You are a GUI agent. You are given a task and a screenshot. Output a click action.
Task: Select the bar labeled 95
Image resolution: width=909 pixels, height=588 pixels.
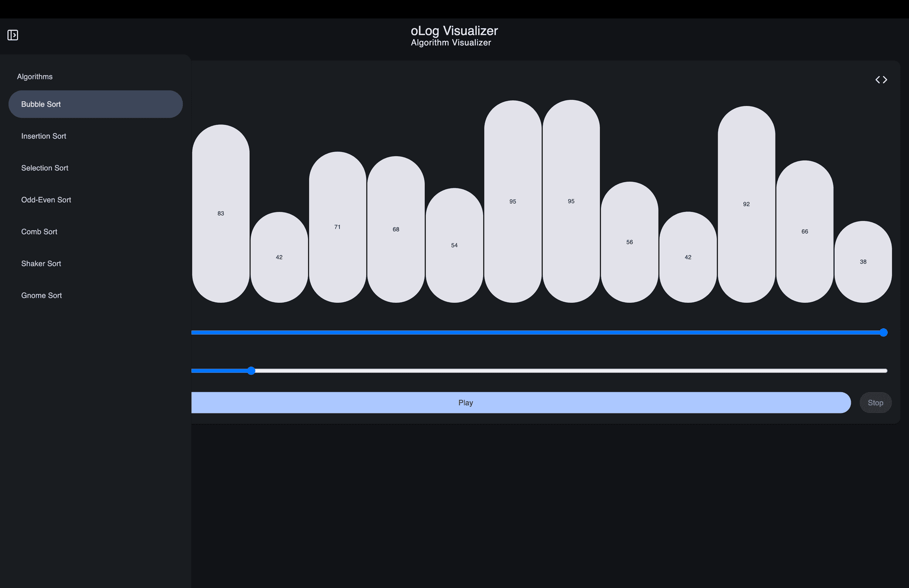[x=513, y=201]
